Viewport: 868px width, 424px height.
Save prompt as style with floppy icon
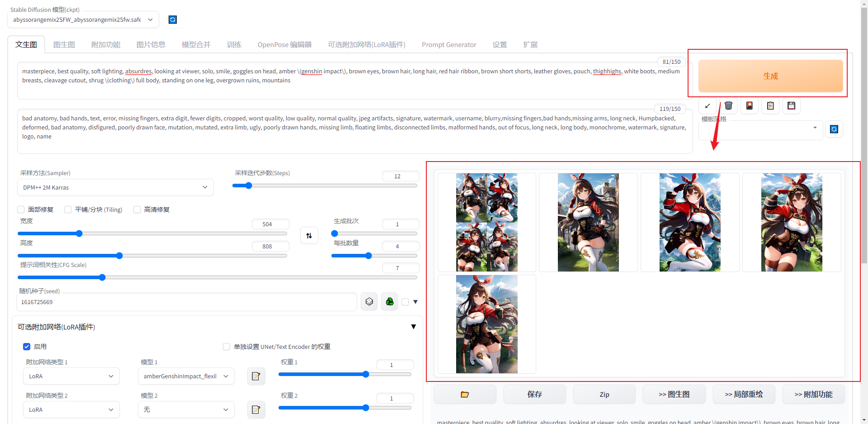click(791, 106)
